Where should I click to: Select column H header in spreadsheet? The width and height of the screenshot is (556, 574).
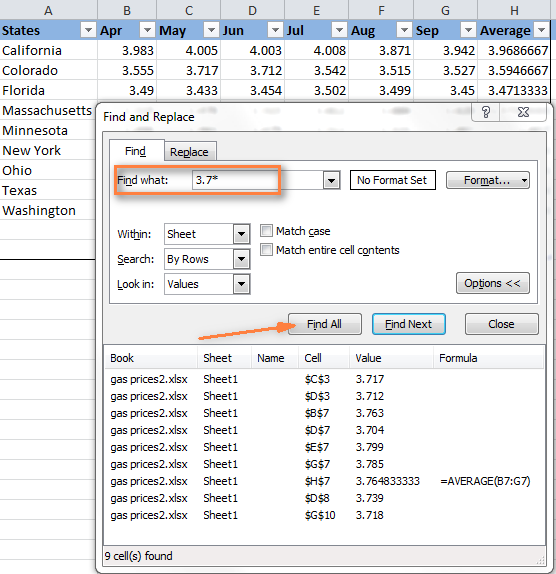click(x=514, y=10)
